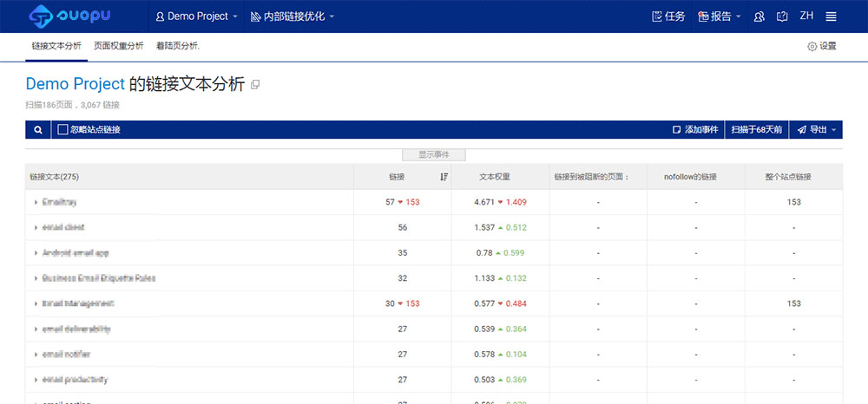Image resolution: width=868 pixels, height=404 pixels.
Task: Expand the row with 56 links
Action: (36, 228)
